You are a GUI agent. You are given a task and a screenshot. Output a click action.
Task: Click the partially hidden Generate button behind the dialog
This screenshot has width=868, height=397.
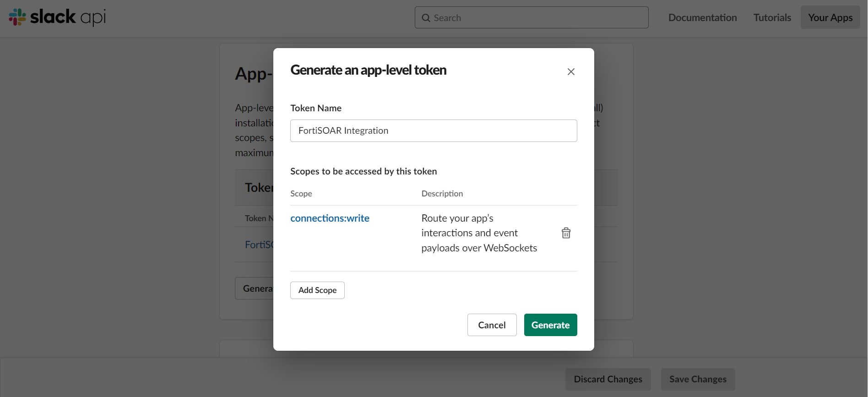tap(255, 288)
